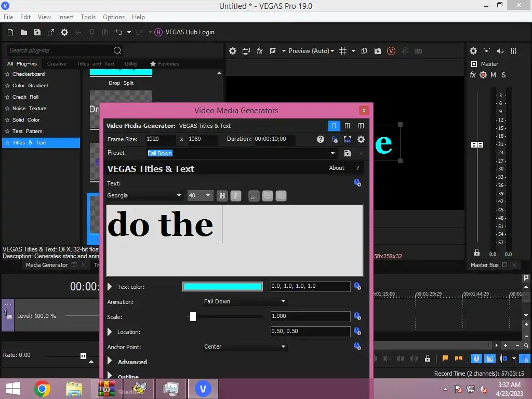Click the Scale slider handle
Viewport: 532px width, 399px height.
193,316
